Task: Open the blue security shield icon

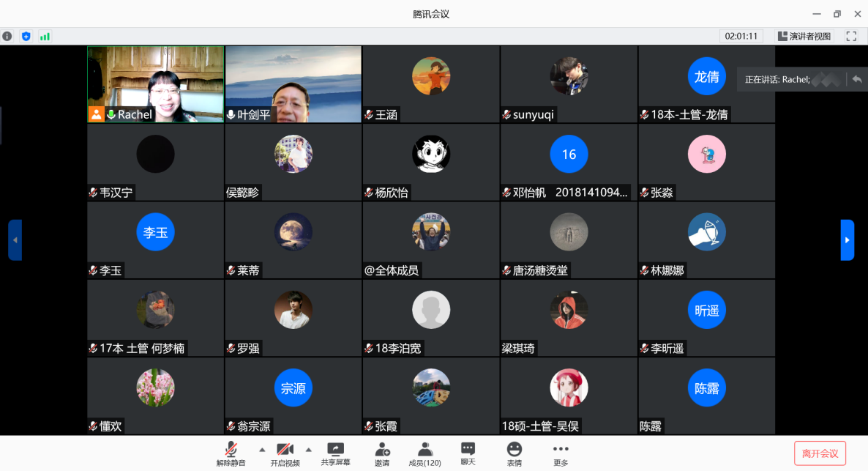Action: (x=26, y=36)
